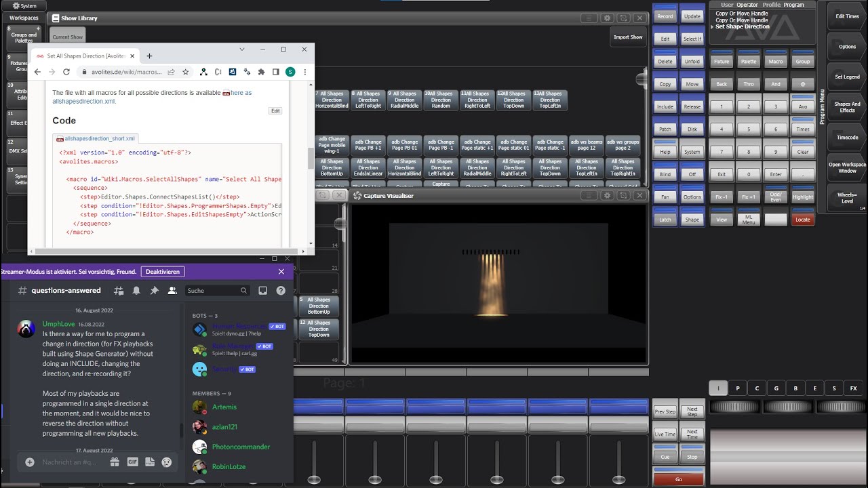Open the Discord sticker picker
868x488 pixels.
150,462
